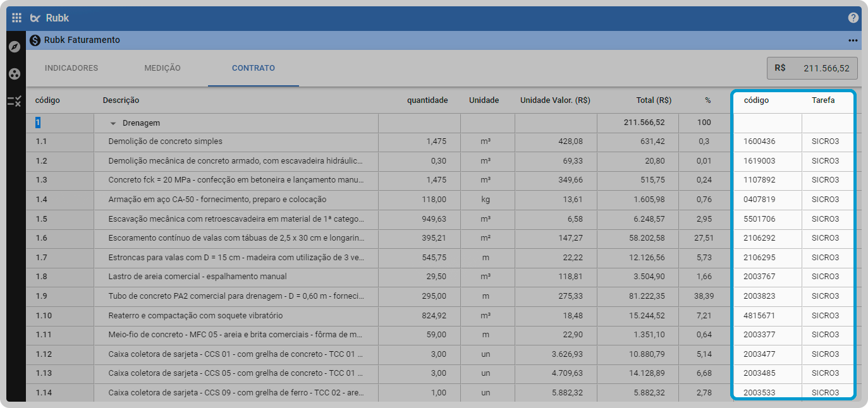The width and height of the screenshot is (868, 408).
Task: Click code cell 2003477
Action: click(x=767, y=354)
